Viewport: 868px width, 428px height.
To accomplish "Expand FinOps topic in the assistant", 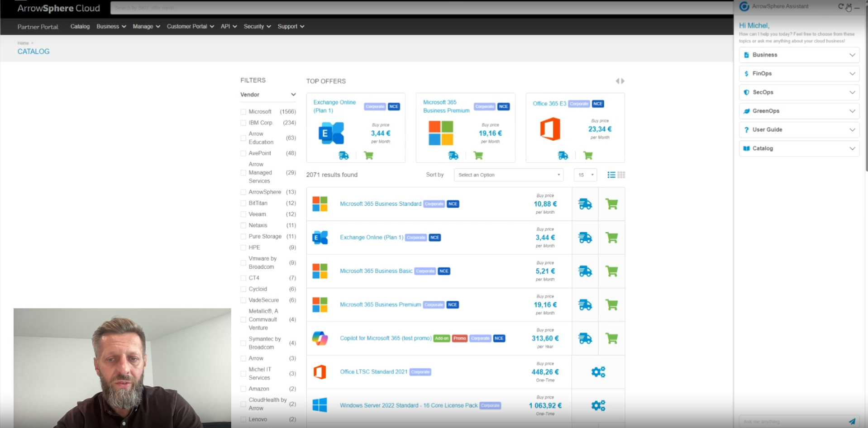I will (799, 73).
